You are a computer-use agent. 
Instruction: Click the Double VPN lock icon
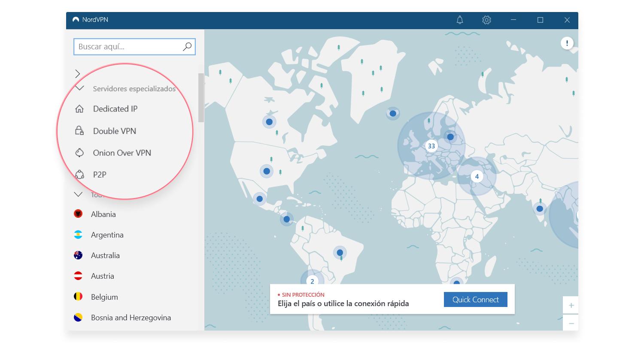tap(79, 131)
